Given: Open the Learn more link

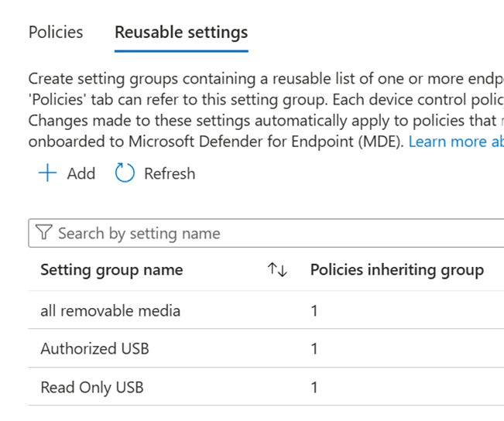Looking at the screenshot, I should (x=456, y=142).
